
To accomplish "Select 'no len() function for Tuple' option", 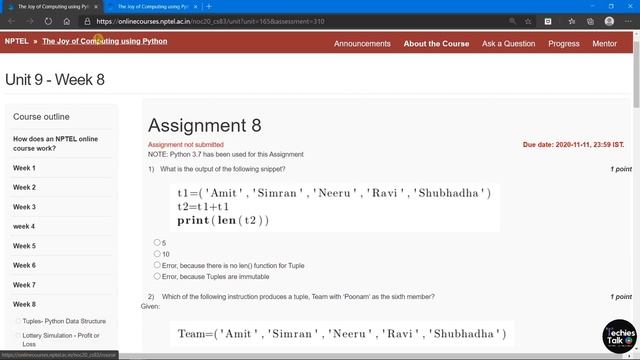I will 157,265.
